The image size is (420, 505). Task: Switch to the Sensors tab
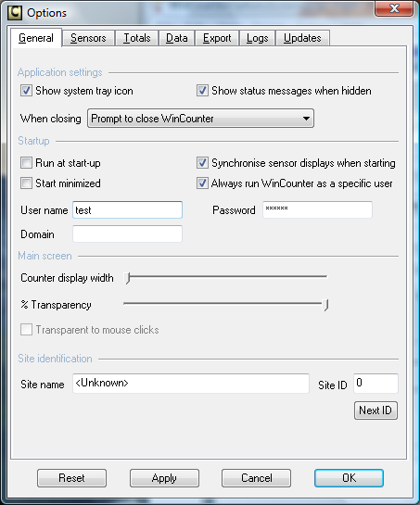point(88,38)
